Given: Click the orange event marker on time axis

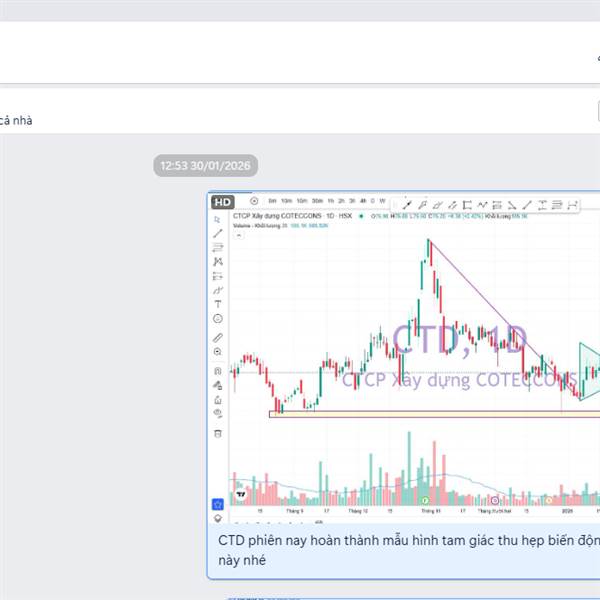Looking at the screenshot, I should tap(549, 500).
